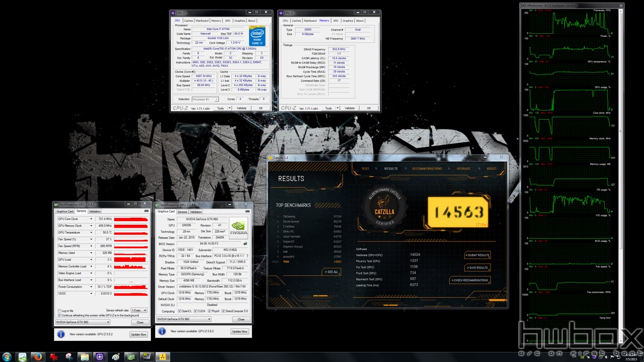The height and width of the screenshot is (362, 644).
Task: Switch to Caches tab in left CPU-Z window
Action: pos(189,21)
